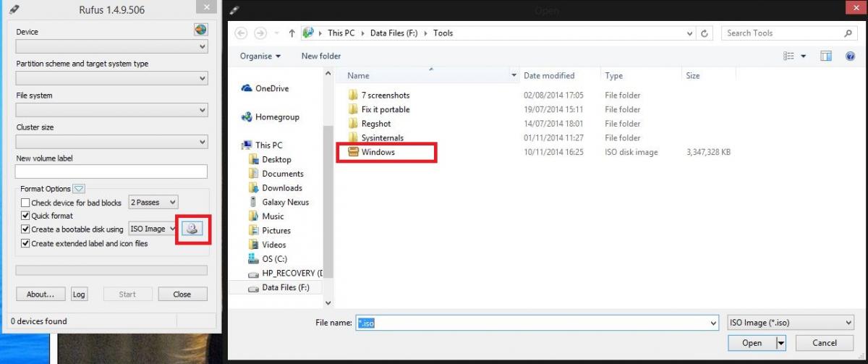Viewport: 868px width, 364px height.
Task: Show the preview pane
Action: click(x=826, y=56)
